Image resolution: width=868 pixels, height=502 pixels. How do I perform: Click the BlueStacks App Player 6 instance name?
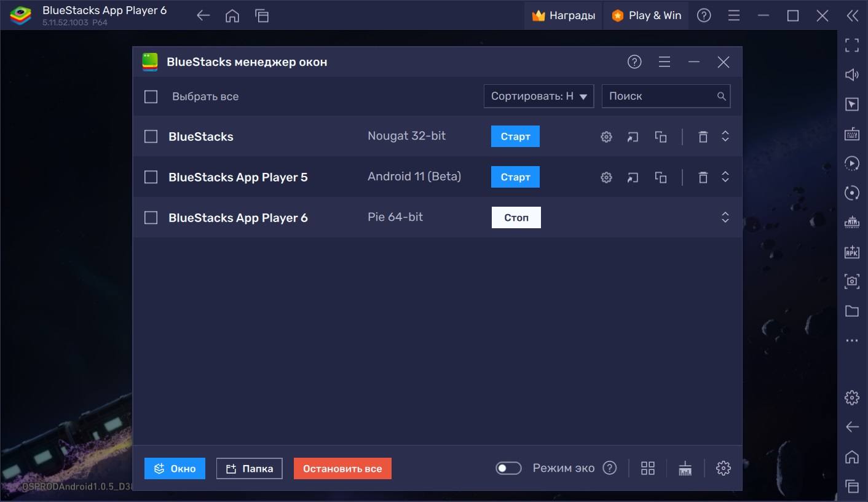click(x=238, y=218)
